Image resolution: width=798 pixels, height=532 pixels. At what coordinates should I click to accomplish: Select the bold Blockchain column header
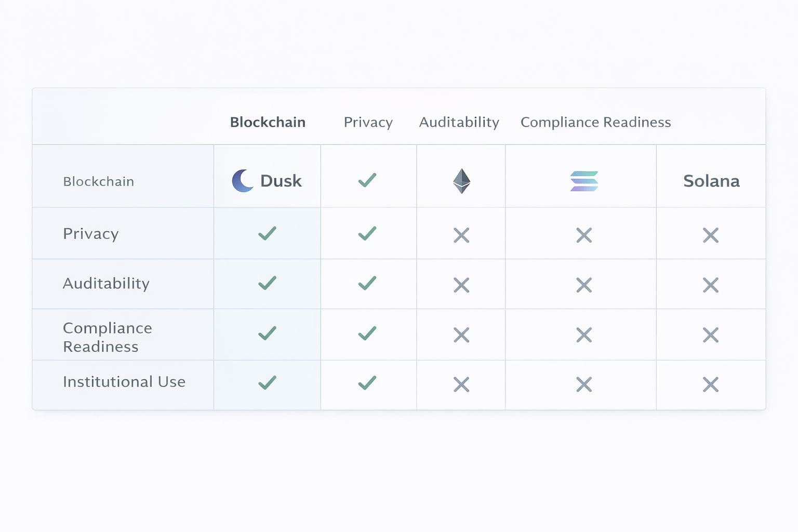[x=268, y=122]
